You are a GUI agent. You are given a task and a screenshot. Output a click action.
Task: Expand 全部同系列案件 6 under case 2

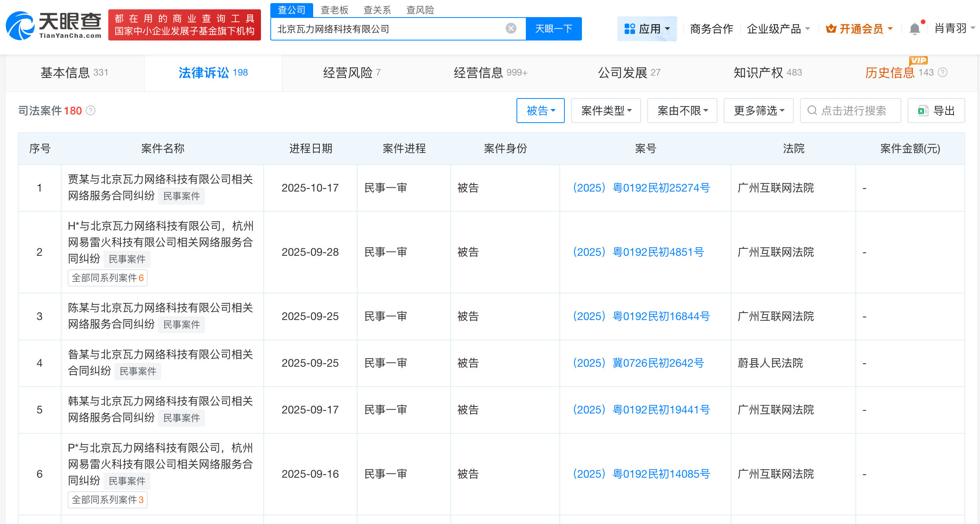[108, 278]
